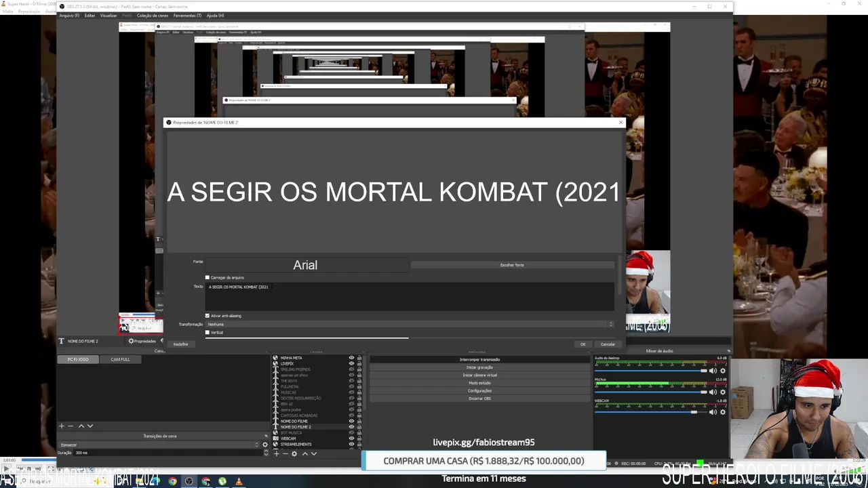Screen dimensions: 868x488
Task: Select the WEBCAM source
Action: pyautogui.click(x=288, y=439)
